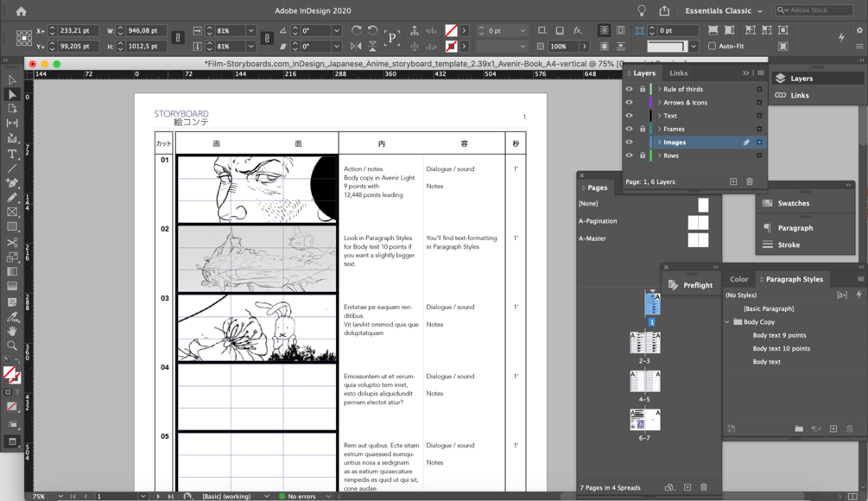Unlock the Rule of thirds layer
This screenshot has width=868, height=501.
[x=643, y=89]
